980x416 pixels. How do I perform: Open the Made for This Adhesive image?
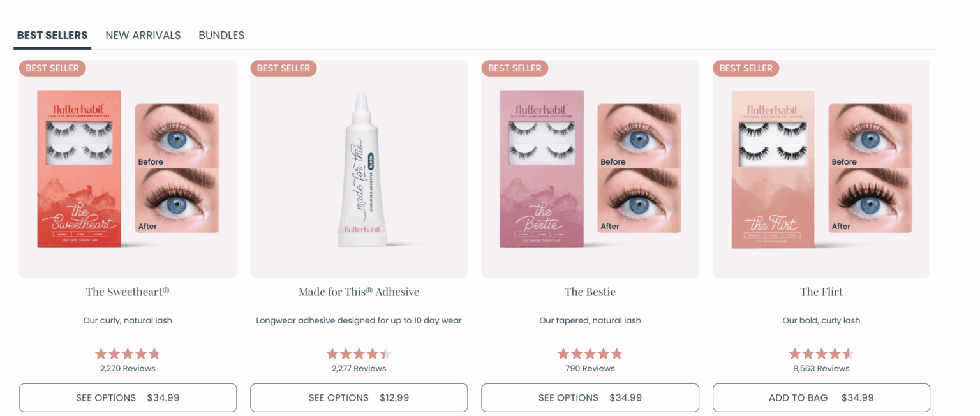[359, 169]
